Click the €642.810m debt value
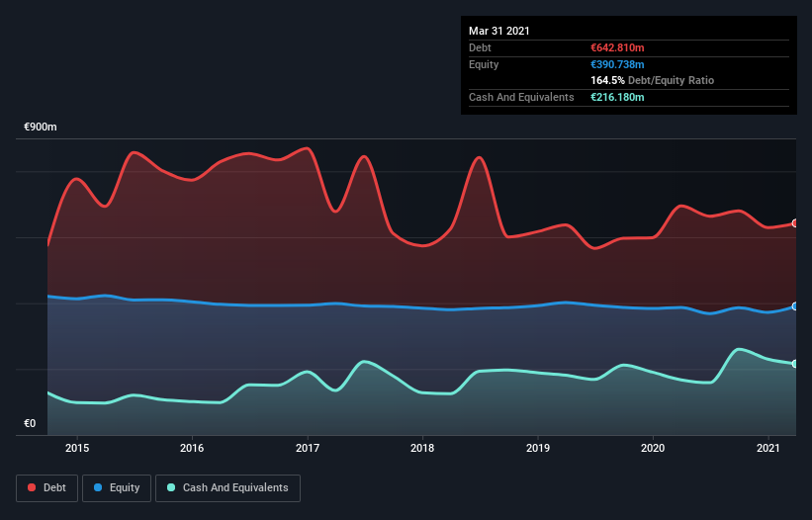The width and height of the screenshot is (812, 520). tap(617, 47)
